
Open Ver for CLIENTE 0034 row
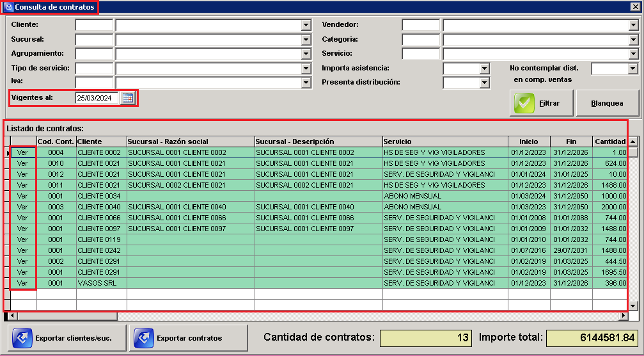pos(22,196)
